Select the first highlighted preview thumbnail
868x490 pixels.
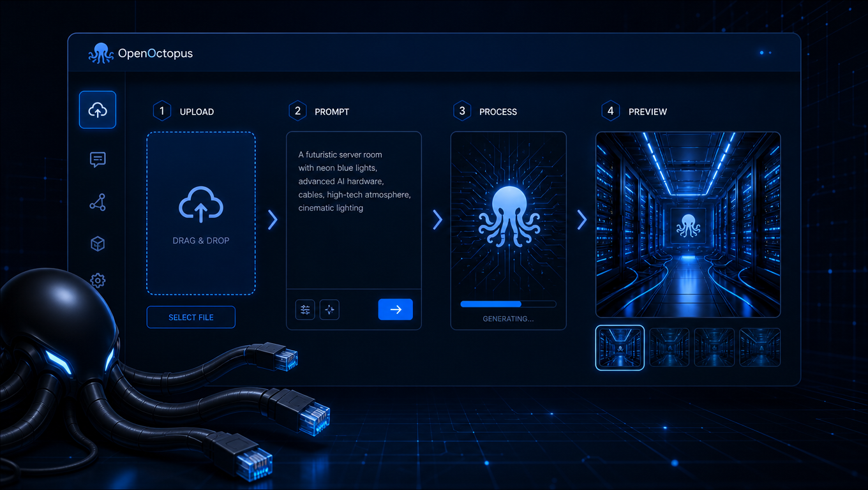[x=620, y=347]
